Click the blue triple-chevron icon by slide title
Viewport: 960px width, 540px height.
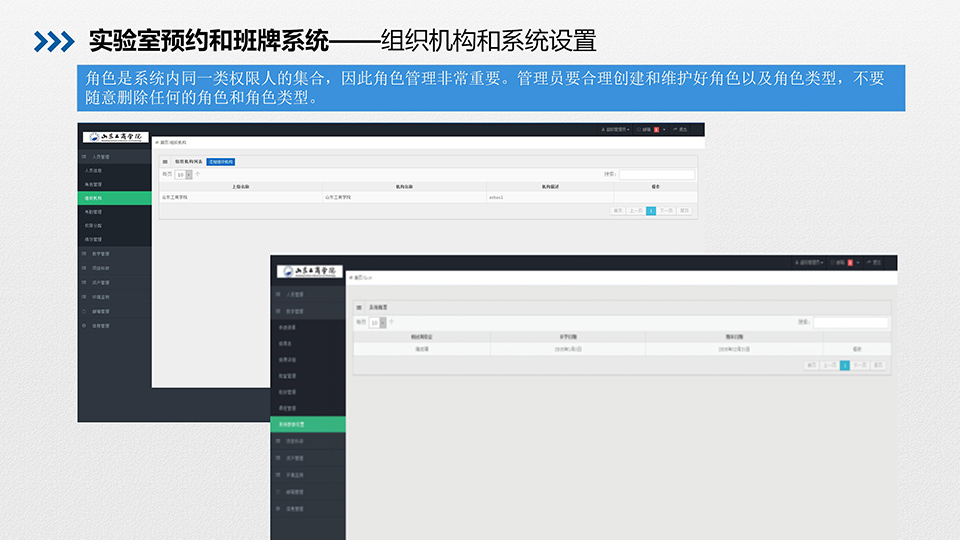click(x=54, y=41)
